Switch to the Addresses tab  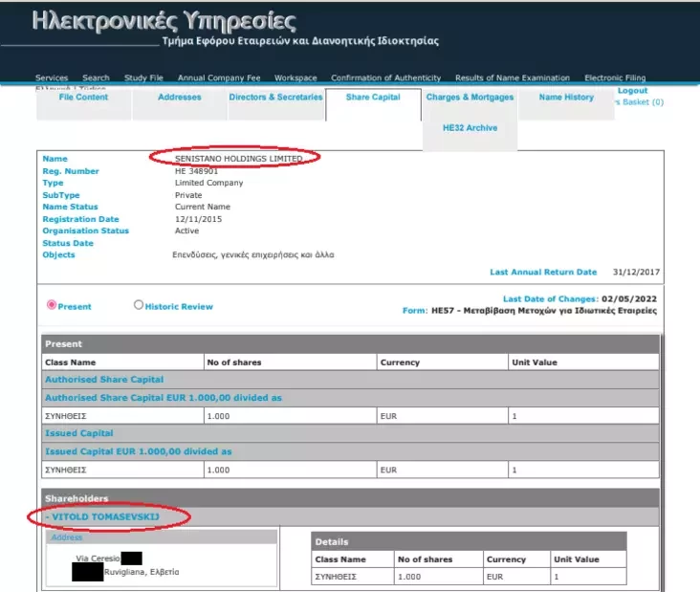click(x=180, y=98)
